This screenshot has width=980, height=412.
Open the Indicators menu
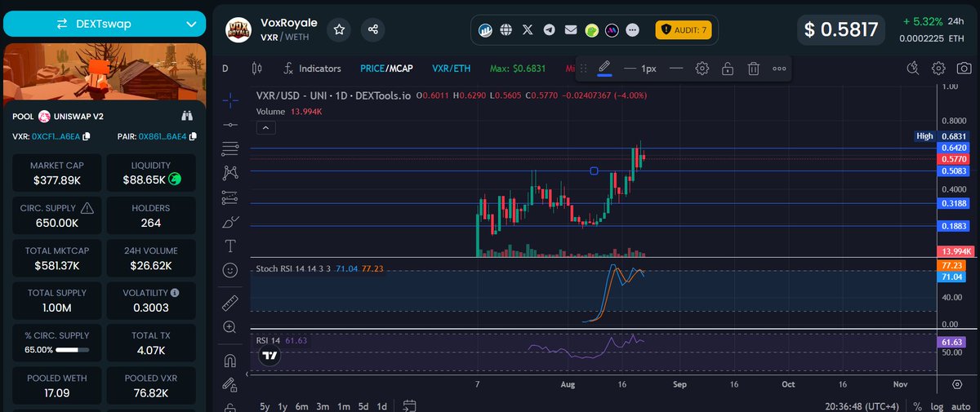click(x=312, y=69)
